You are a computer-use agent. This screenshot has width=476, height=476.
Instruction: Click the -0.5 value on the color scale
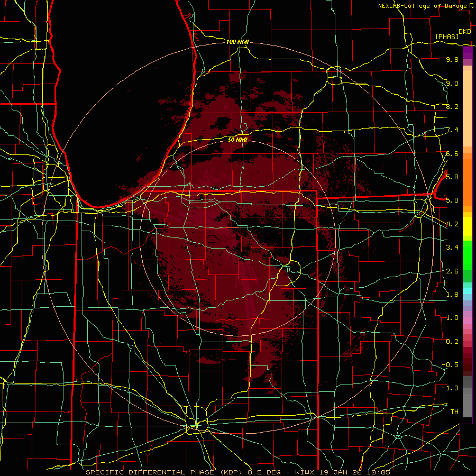pyautogui.click(x=450, y=364)
